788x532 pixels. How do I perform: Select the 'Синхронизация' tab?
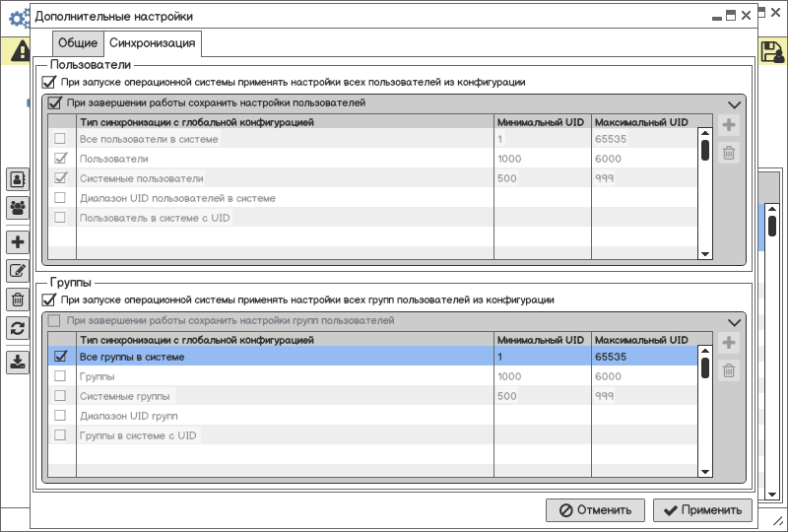click(x=153, y=43)
